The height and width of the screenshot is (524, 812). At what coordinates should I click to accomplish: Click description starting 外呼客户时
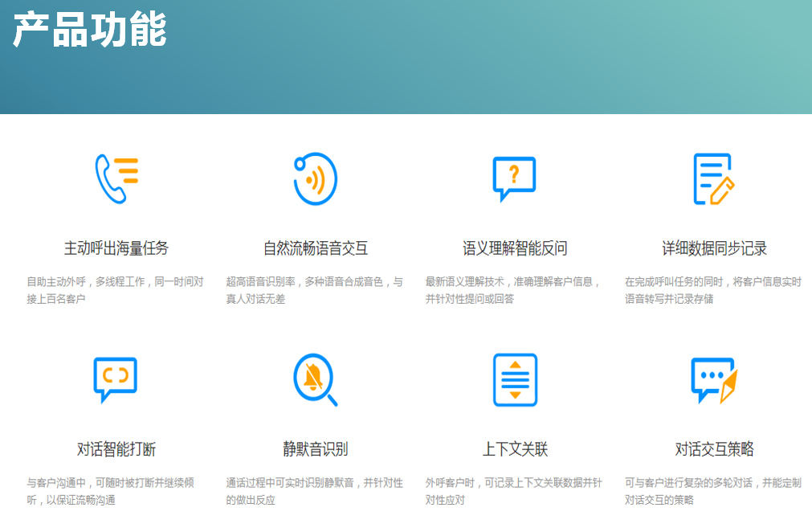point(514,491)
